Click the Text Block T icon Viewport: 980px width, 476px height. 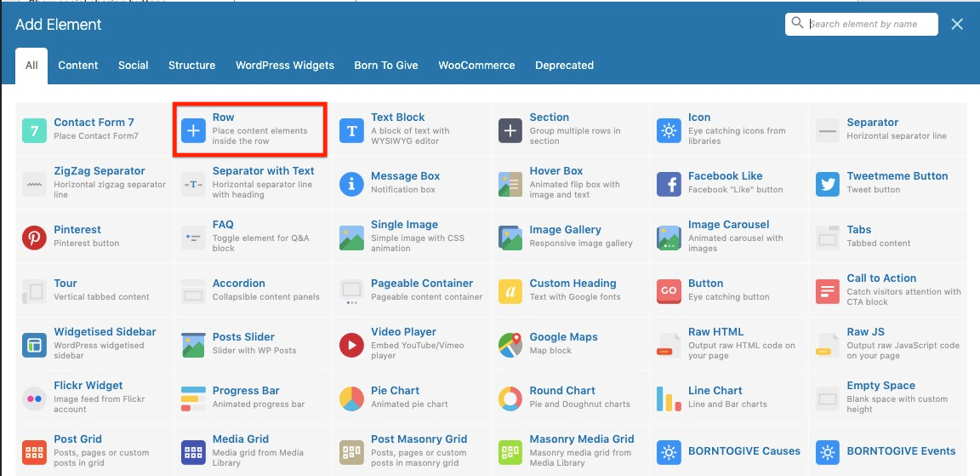pos(352,131)
